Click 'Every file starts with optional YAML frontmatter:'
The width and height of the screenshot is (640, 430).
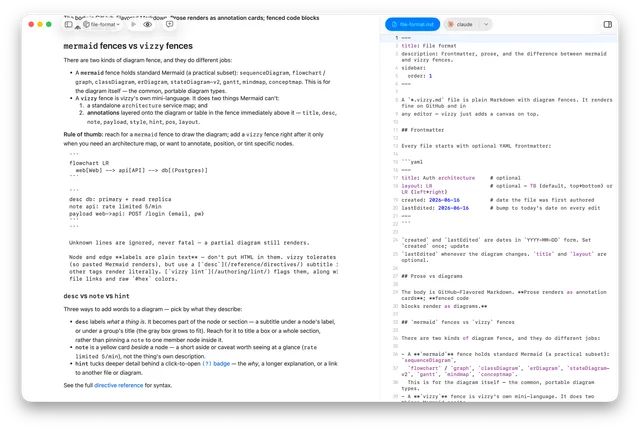476,146
